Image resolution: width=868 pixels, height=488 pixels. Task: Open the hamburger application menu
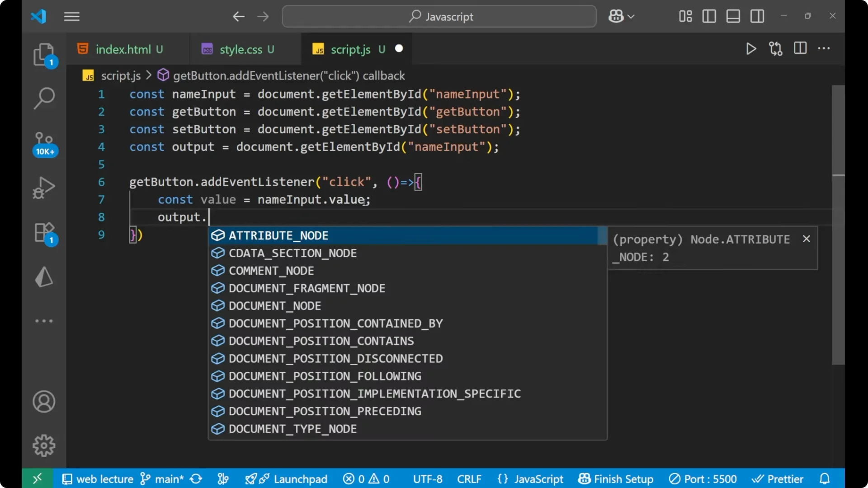point(71,16)
